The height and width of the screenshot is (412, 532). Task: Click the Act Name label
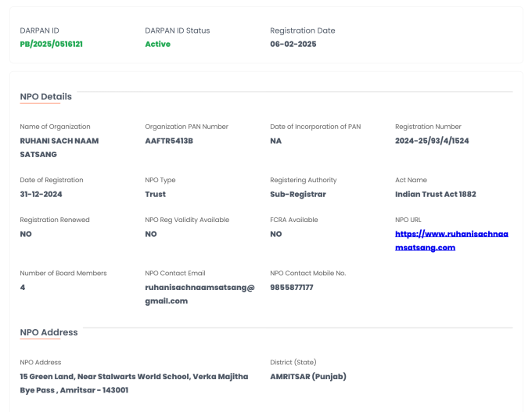411,180
